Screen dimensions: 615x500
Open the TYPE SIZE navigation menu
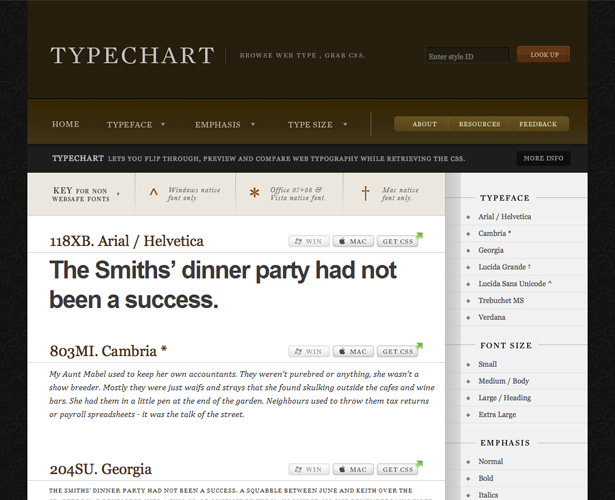[310, 125]
